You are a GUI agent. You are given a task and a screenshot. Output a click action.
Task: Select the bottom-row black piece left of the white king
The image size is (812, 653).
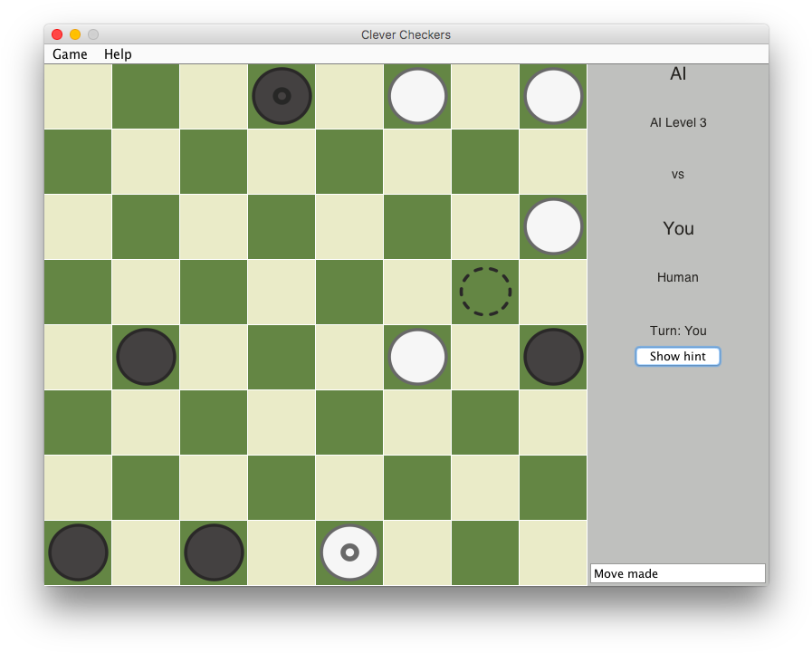tap(214, 552)
